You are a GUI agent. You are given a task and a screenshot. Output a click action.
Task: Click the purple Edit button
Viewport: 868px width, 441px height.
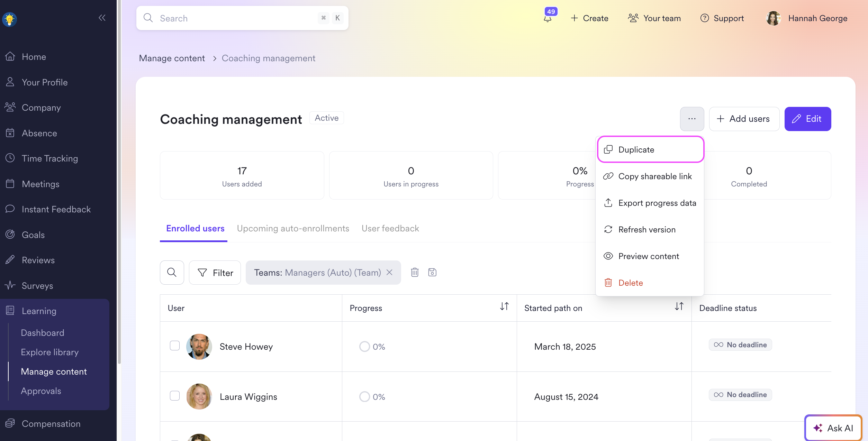[x=807, y=119]
